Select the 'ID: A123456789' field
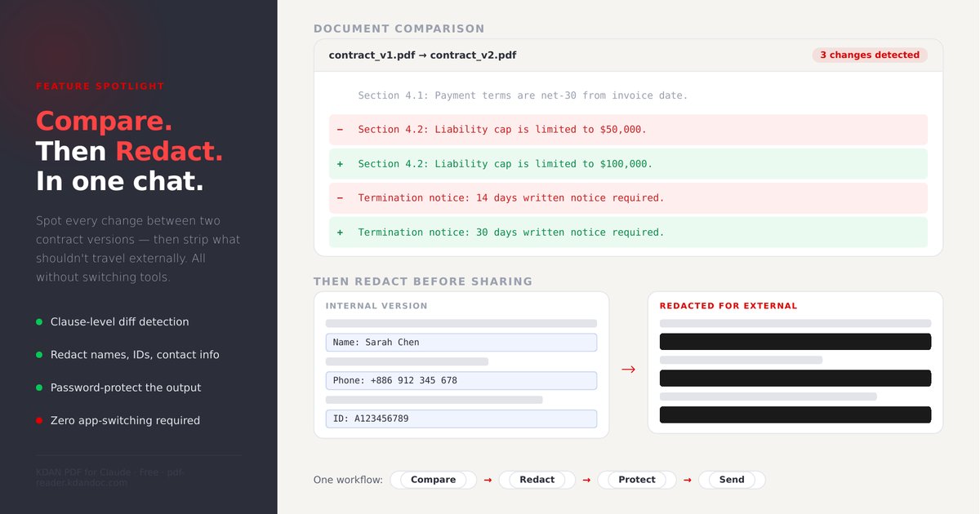The image size is (980, 514). [461, 419]
